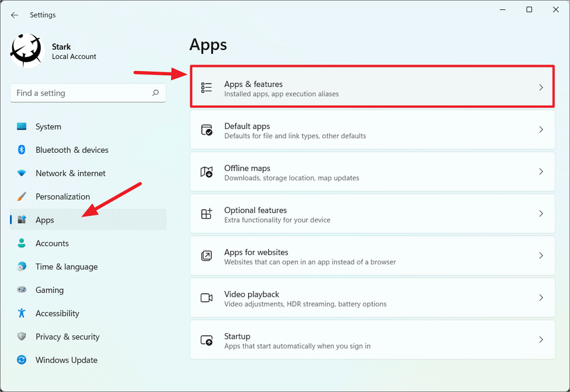The image size is (570, 392).
Task: Click the Find a setting search box
Action: tap(88, 93)
